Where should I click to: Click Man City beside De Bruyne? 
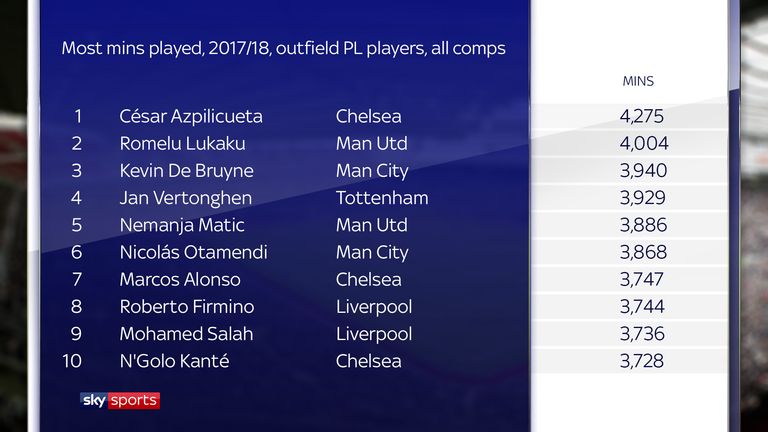372,171
